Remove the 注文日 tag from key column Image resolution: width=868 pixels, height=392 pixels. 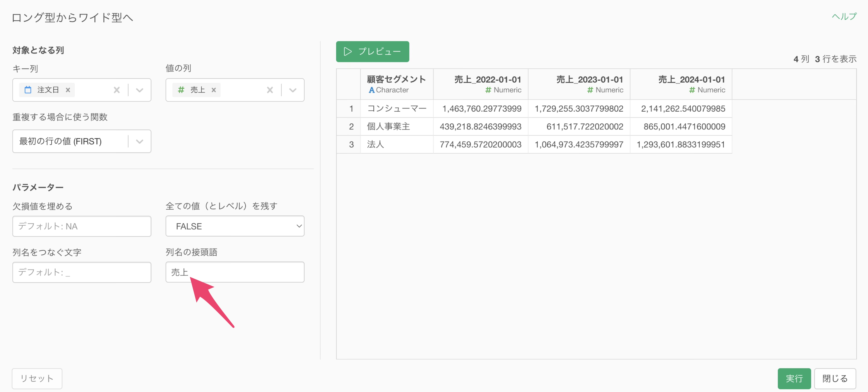click(68, 90)
